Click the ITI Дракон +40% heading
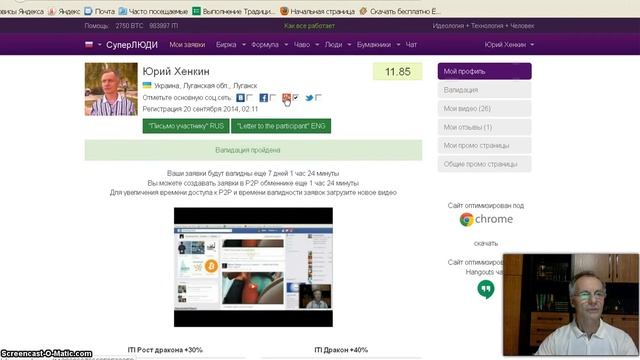The height and width of the screenshot is (360, 640). [341, 350]
